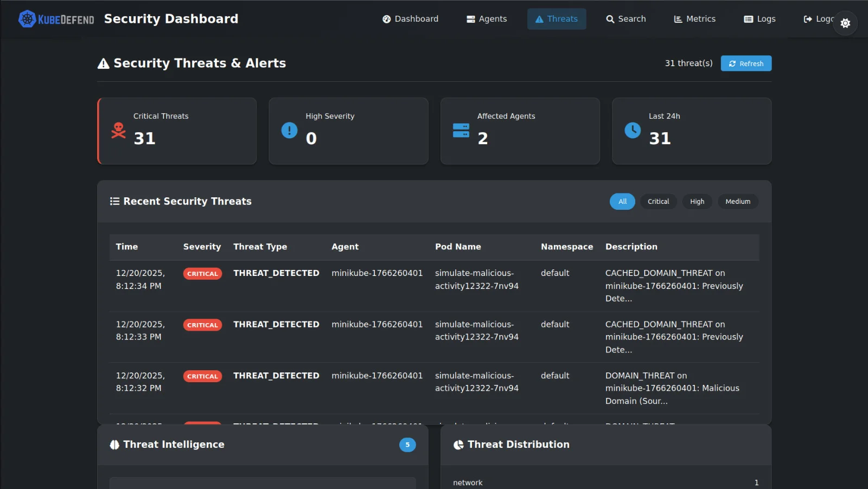Select the Threats nav tab
The width and height of the screenshot is (868, 489).
click(x=557, y=19)
